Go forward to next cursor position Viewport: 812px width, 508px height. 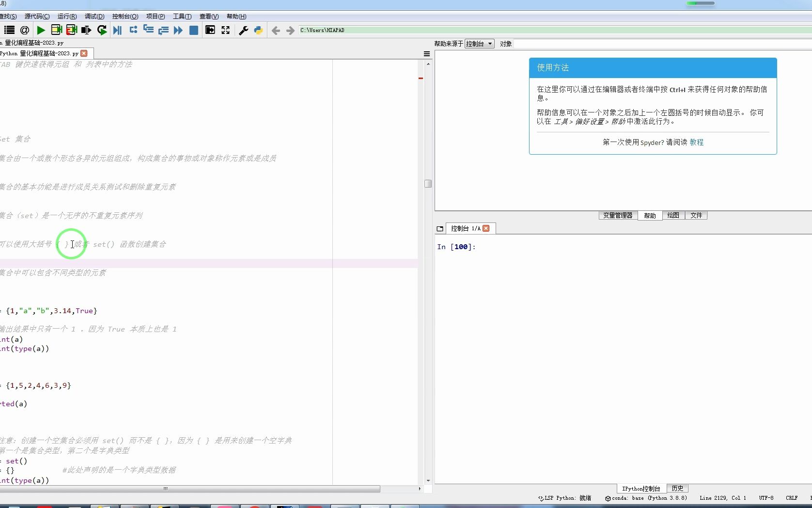[x=290, y=31]
